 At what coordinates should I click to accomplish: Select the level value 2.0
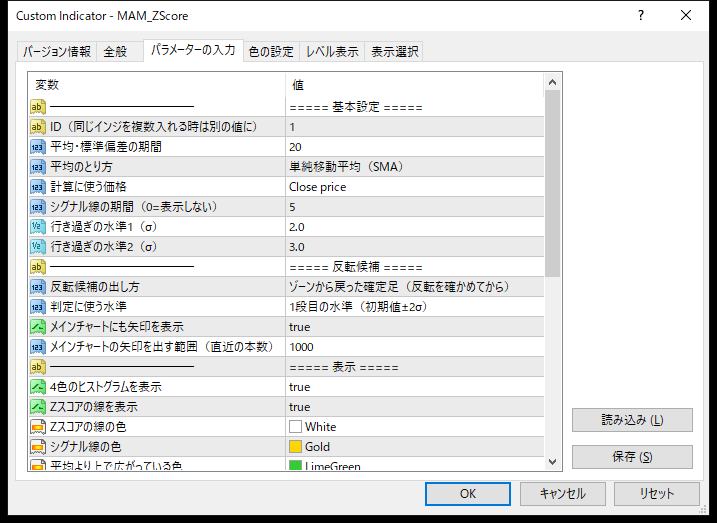tap(415, 227)
